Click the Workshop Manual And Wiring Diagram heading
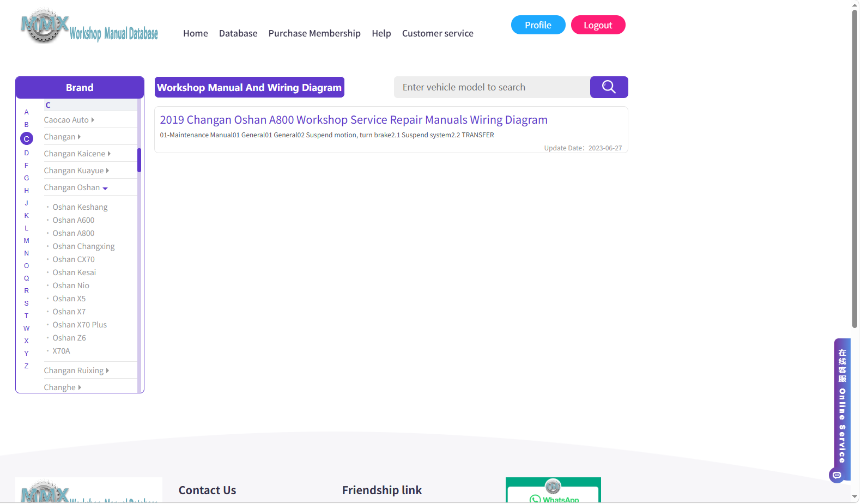 point(250,87)
